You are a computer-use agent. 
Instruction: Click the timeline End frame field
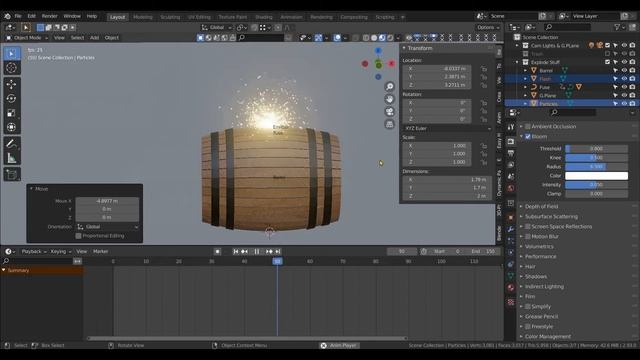(x=484, y=251)
